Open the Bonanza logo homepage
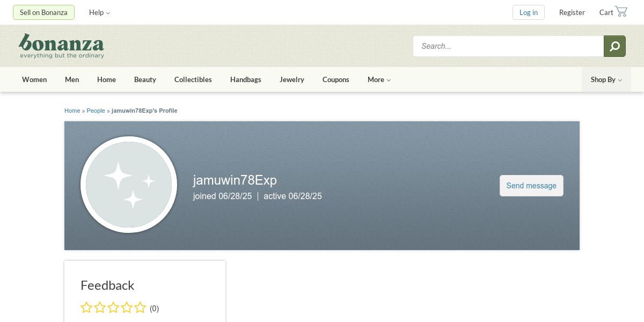Screen dimensions: 644x322 tap(61, 46)
